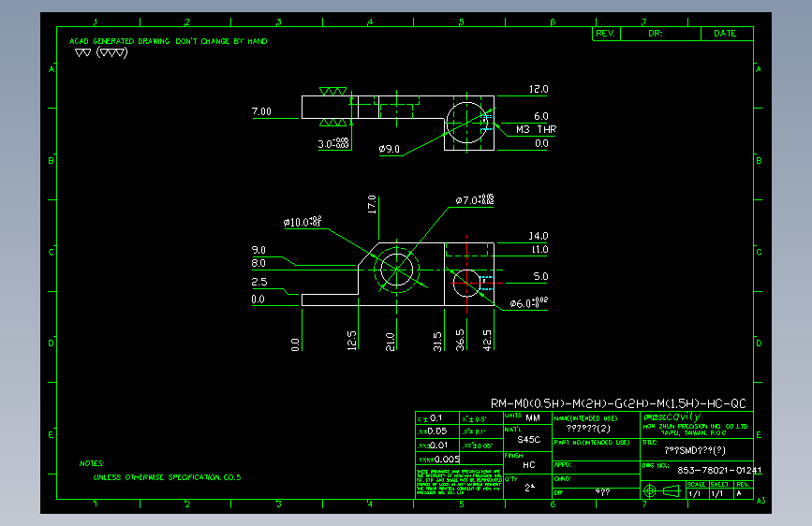This screenshot has height=526, width=812.
Task: Click the 'PART NO.(INTENDED USE)' label
Action: point(592,443)
